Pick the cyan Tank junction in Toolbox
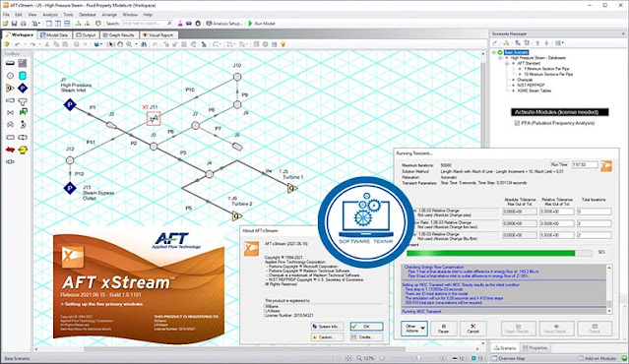This screenshot has width=629, height=364. 23,76
